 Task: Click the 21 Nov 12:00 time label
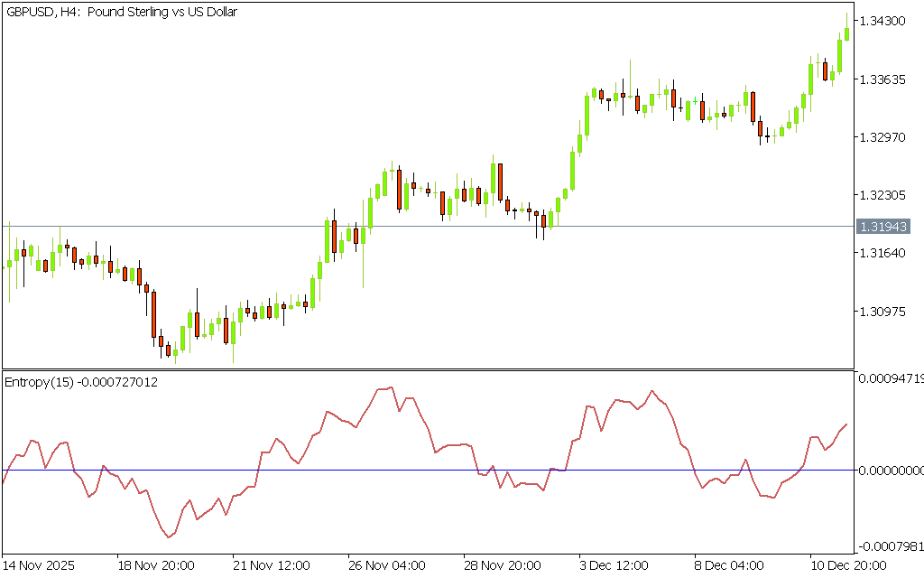[272, 565]
